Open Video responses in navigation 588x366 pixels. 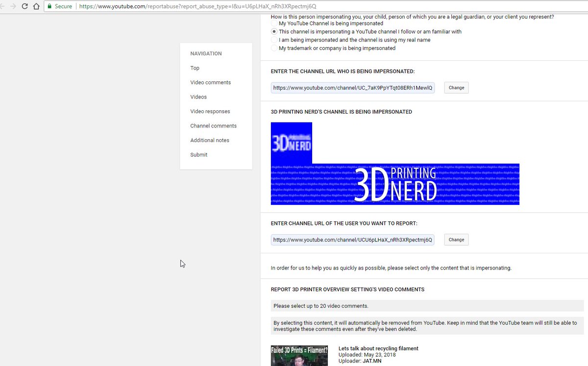tap(210, 111)
